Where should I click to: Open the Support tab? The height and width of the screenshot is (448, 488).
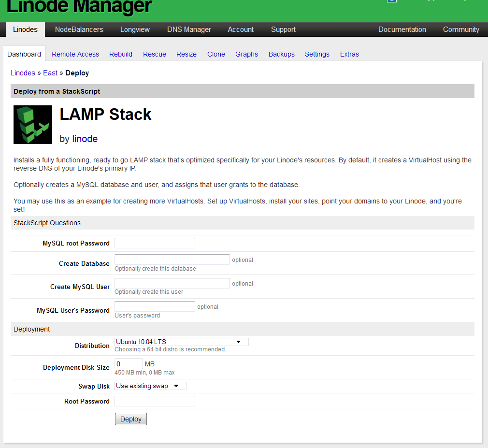[283, 29]
